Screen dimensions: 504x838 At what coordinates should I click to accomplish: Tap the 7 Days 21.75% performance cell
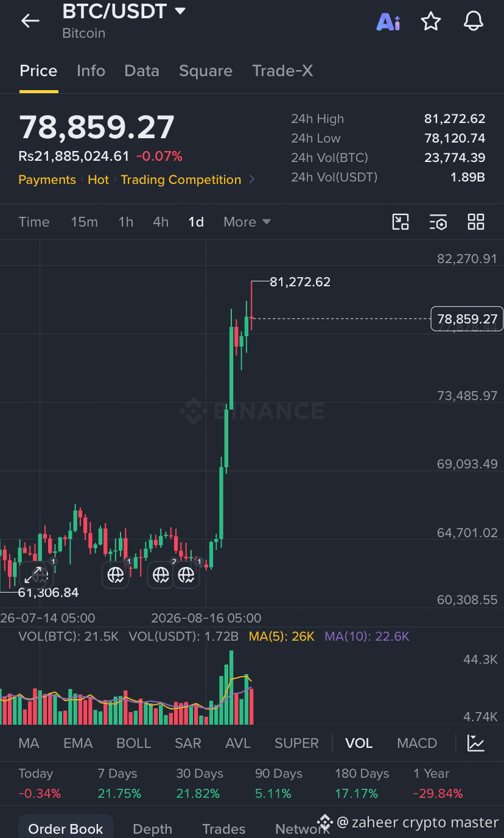click(x=119, y=783)
